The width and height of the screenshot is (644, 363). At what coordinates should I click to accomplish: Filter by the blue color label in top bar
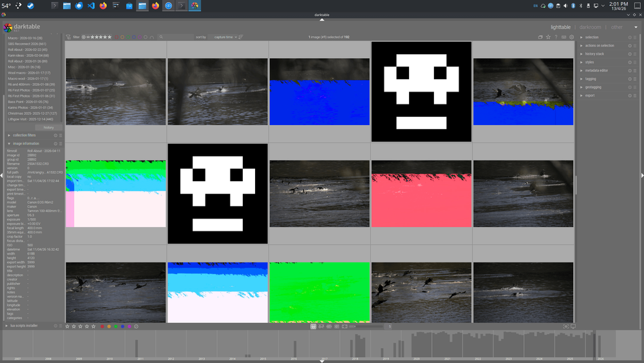point(134,37)
